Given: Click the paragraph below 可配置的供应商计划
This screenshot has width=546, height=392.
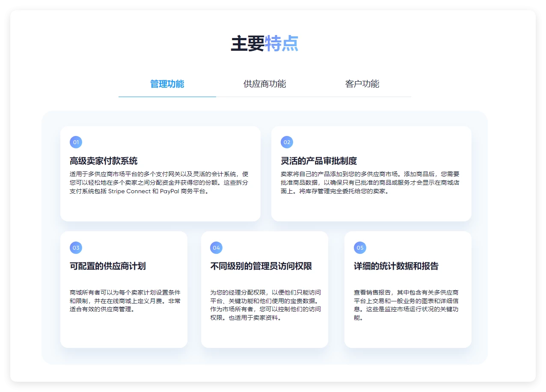Looking at the screenshot, I should click(125, 301).
